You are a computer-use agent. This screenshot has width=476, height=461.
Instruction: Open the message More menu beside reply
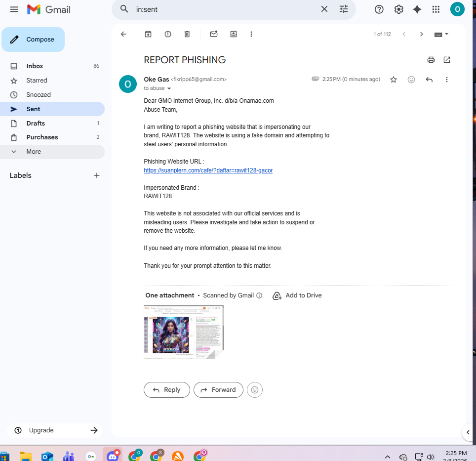click(446, 80)
